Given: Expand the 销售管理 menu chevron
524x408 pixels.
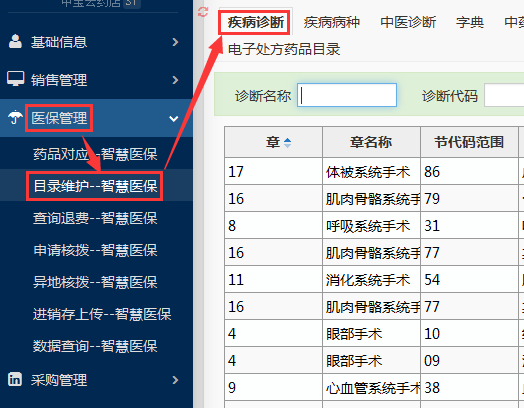Looking at the screenshot, I should [x=175, y=80].
